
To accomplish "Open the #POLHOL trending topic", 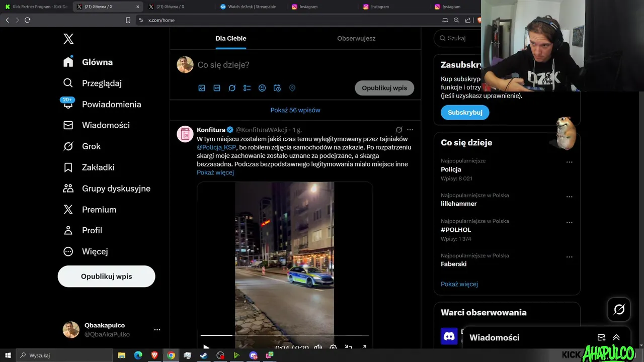I will (x=456, y=230).
